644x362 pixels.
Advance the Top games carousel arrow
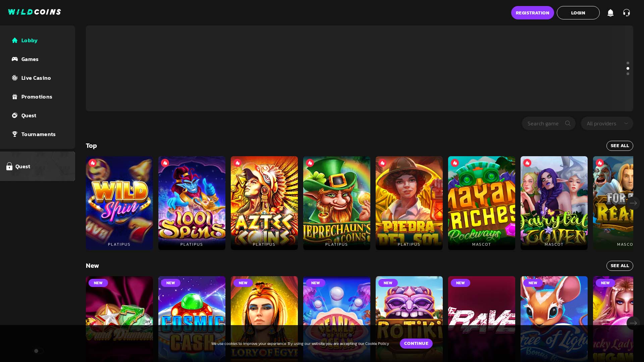[x=633, y=203]
